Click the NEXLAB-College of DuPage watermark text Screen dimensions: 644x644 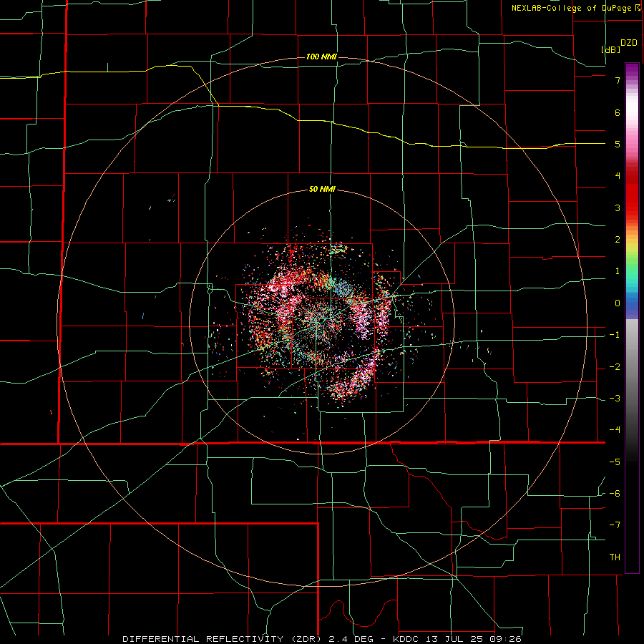coord(575,8)
